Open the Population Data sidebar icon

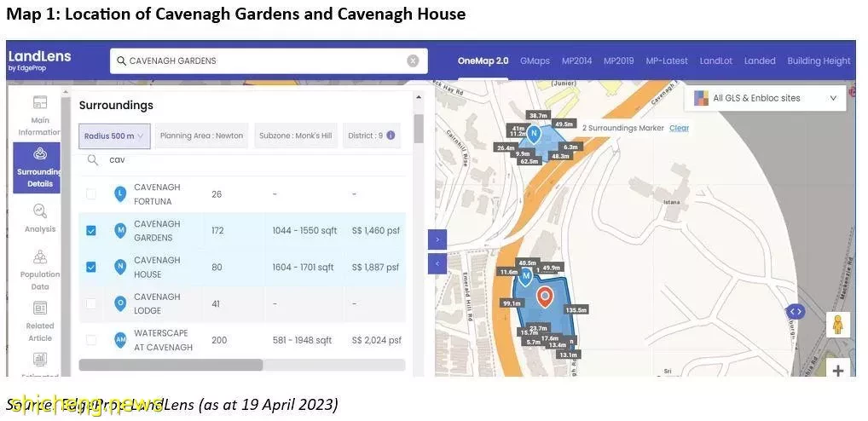[x=40, y=257]
